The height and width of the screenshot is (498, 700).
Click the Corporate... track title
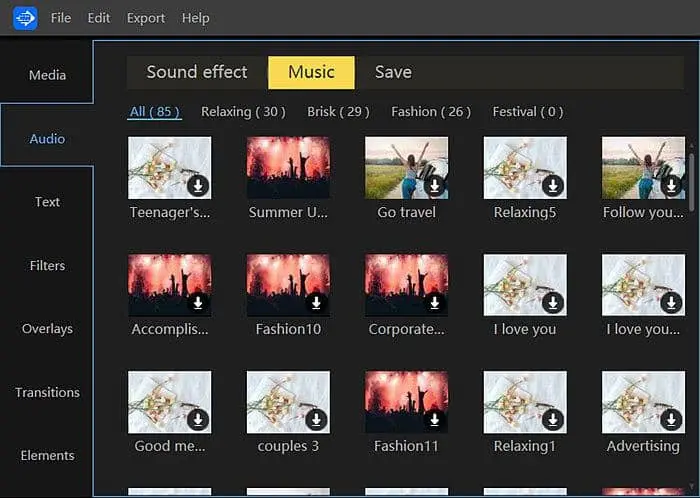tap(407, 329)
